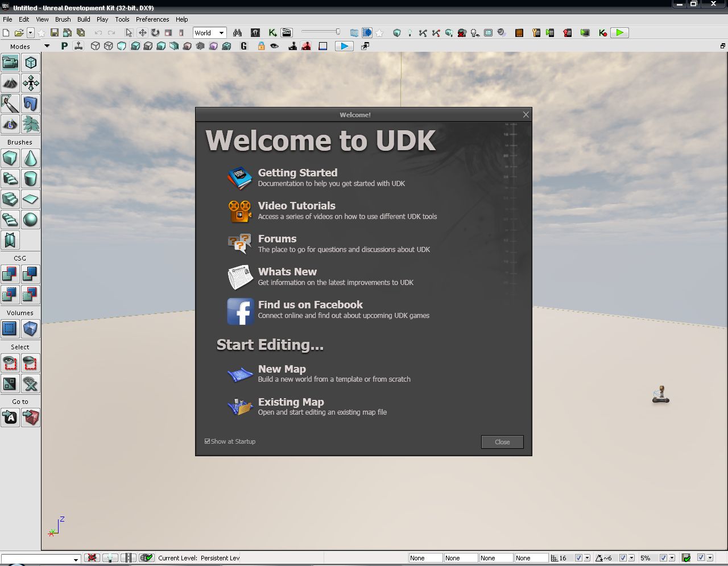The height and width of the screenshot is (566, 728).
Task: Toggle the eye visibility icon in viewport toolbar
Action: pyautogui.click(x=275, y=46)
